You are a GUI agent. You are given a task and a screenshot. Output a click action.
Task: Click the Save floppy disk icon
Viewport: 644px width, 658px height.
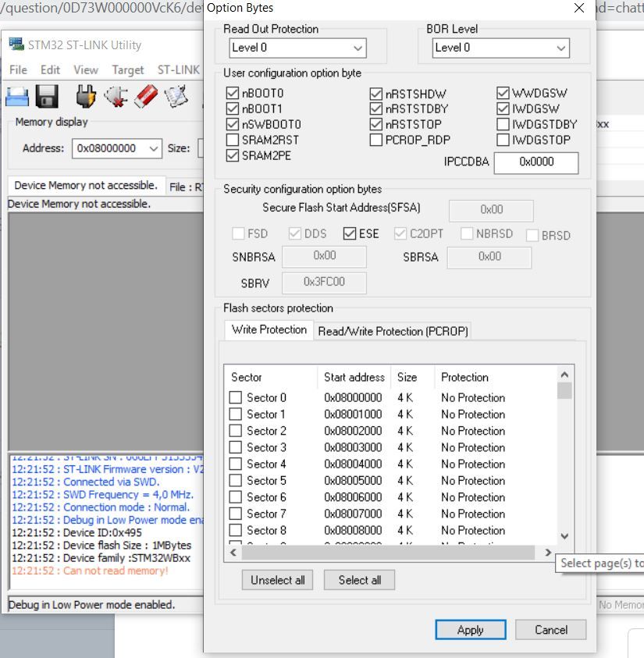pyautogui.click(x=47, y=97)
